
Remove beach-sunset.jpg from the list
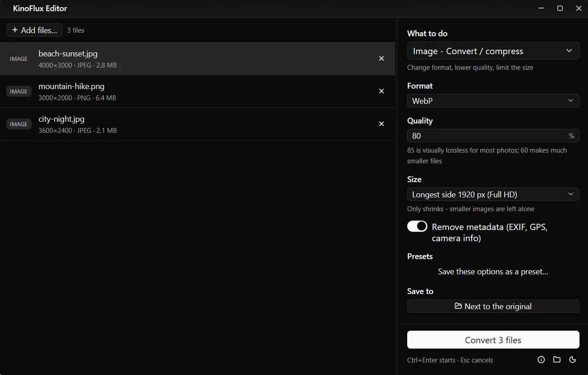381,59
